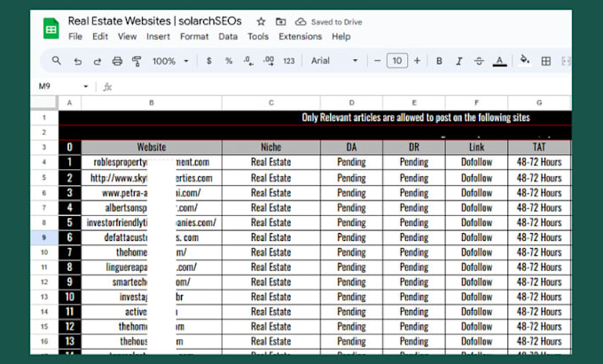The width and height of the screenshot is (603, 364).
Task: Select the number 13 cell in column A
Action: (x=69, y=342)
